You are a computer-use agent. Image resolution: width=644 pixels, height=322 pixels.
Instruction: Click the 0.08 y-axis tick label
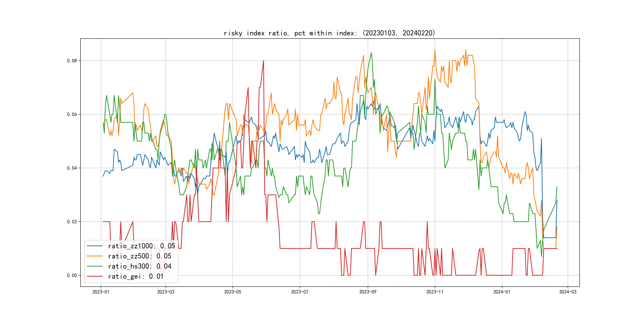point(72,61)
